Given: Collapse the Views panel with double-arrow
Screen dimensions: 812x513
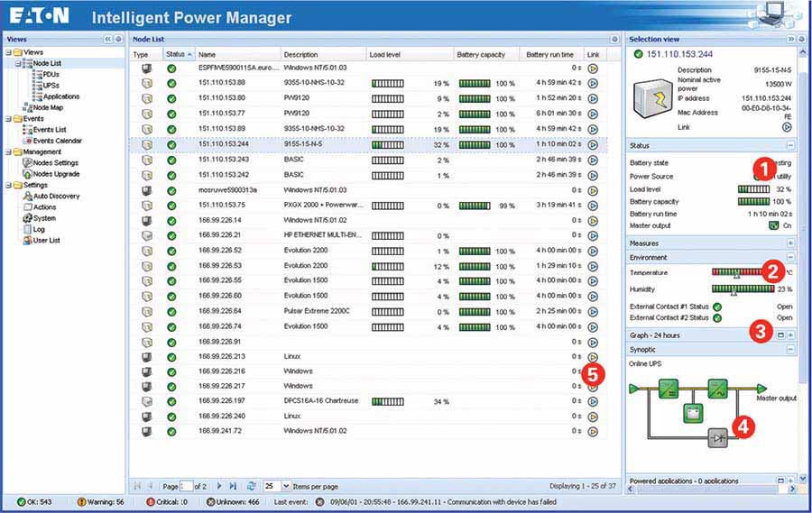Looking at the screenshot, I should coord(107,40).
